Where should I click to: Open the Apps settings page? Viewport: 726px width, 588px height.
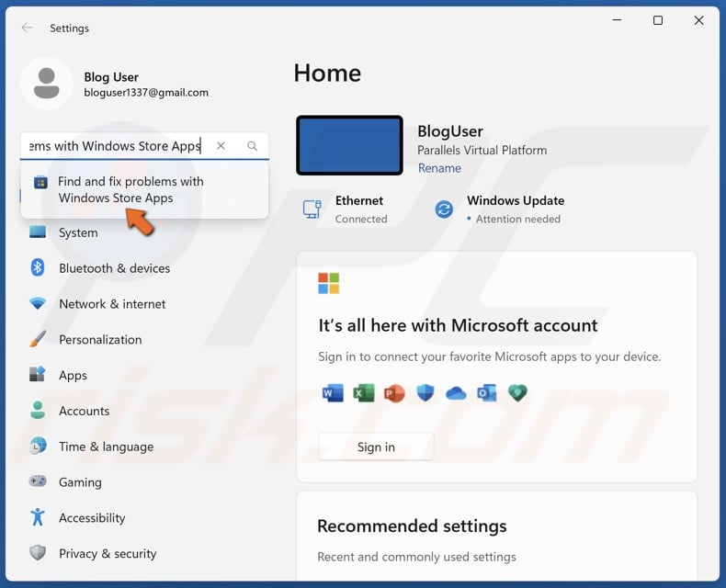tap(73, 375)
